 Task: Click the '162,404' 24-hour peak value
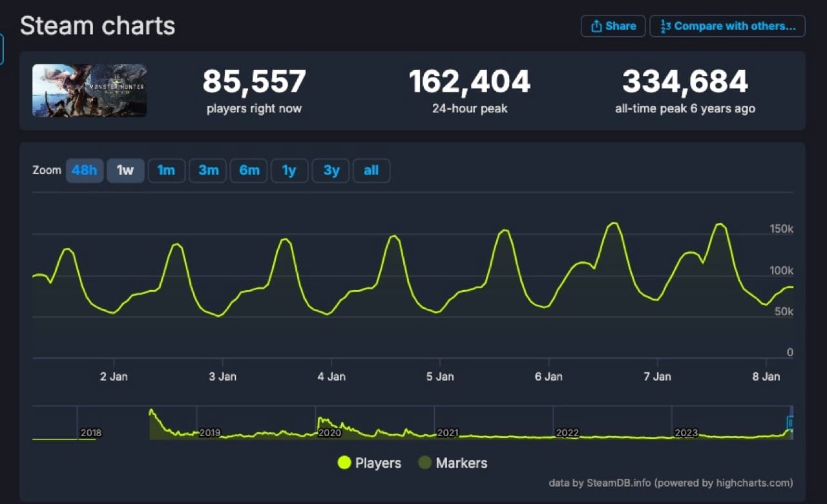pyautogui.click(x=470, y=82)
